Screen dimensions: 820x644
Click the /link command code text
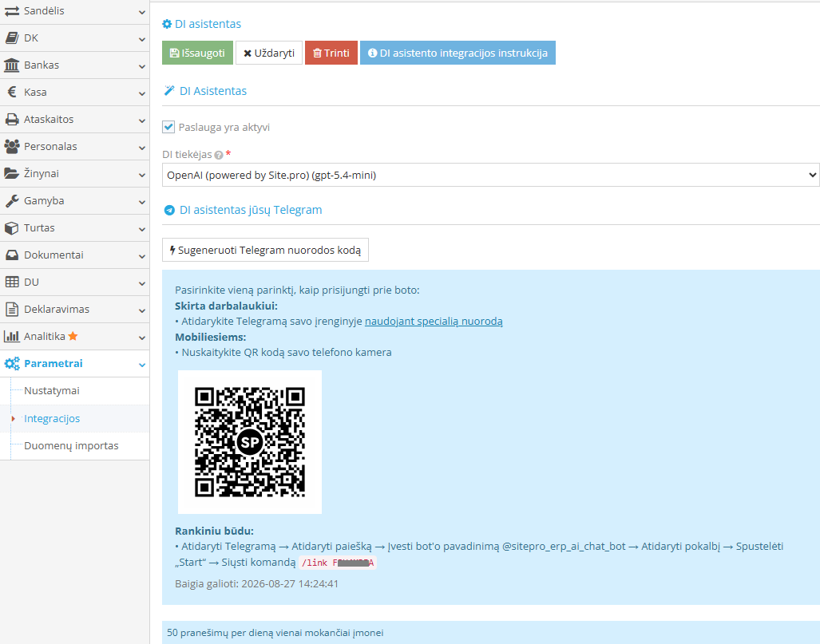point(337,563)
